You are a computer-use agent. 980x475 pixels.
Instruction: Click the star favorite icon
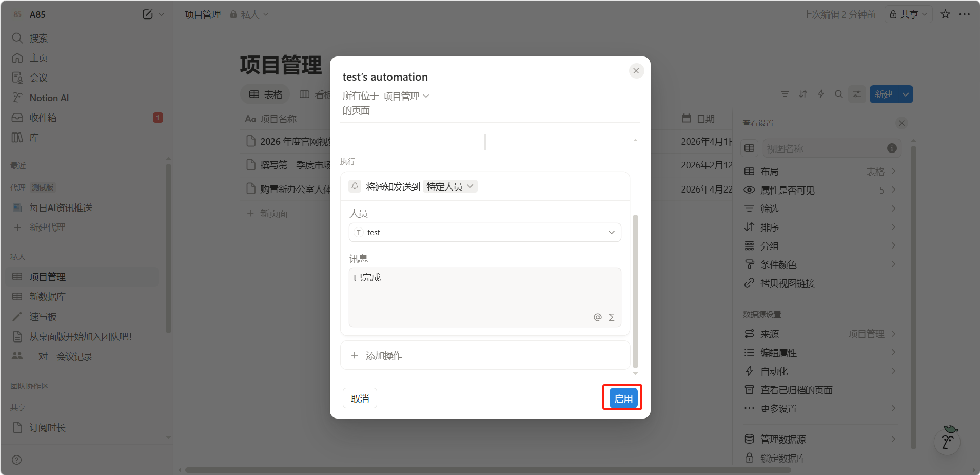tap(945, 14)
